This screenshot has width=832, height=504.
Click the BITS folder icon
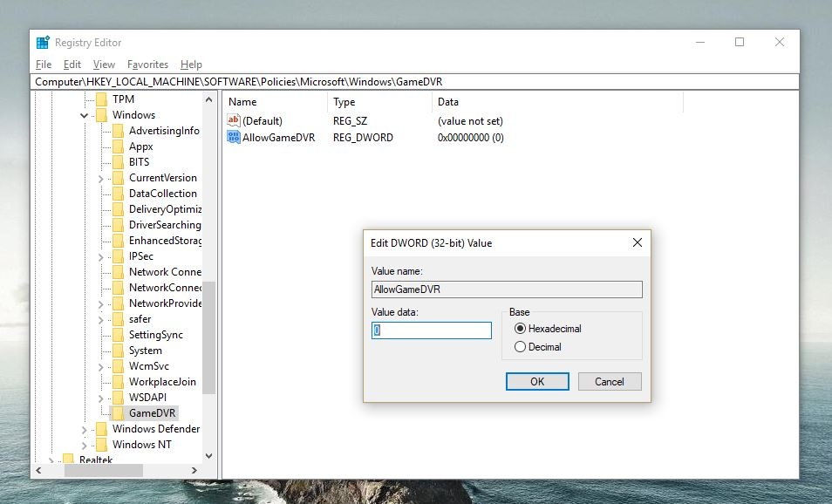(119, 162)
